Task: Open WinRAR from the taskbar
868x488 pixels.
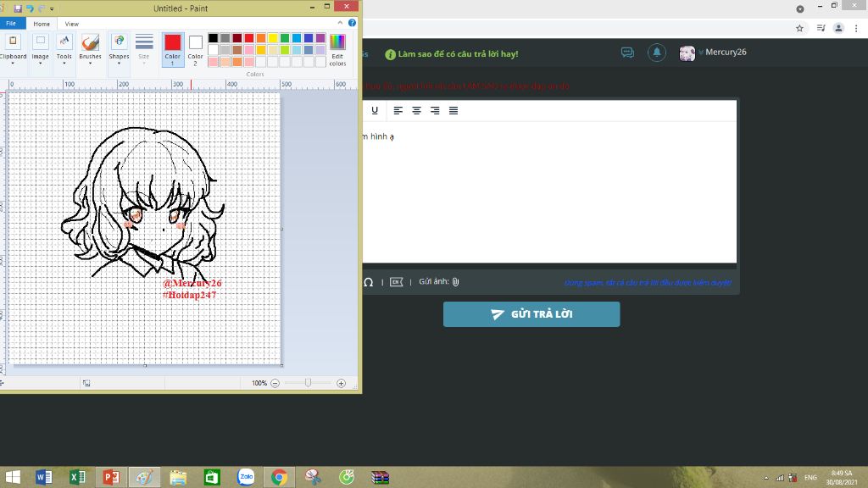Action: (381, 477)
